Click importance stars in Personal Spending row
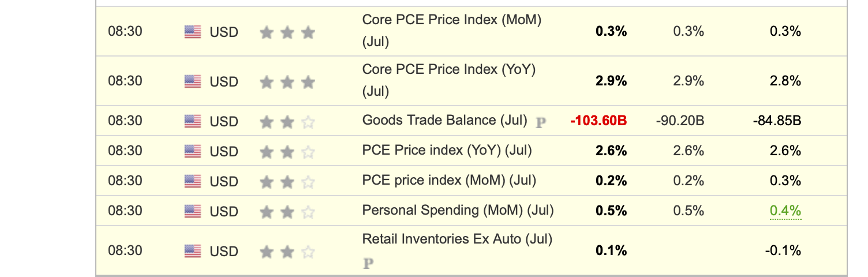Viewport: 868px width, 277px height. coord(287,212)
